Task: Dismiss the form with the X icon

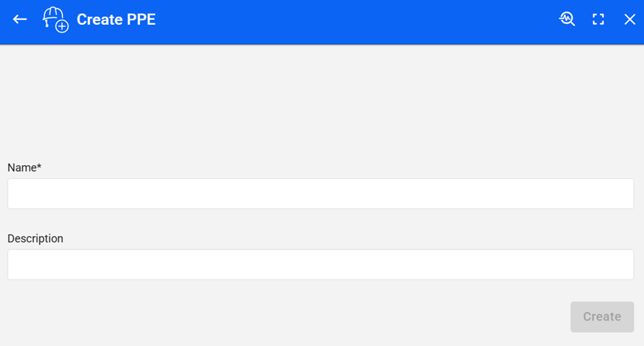Action: (x=630, y=19)
